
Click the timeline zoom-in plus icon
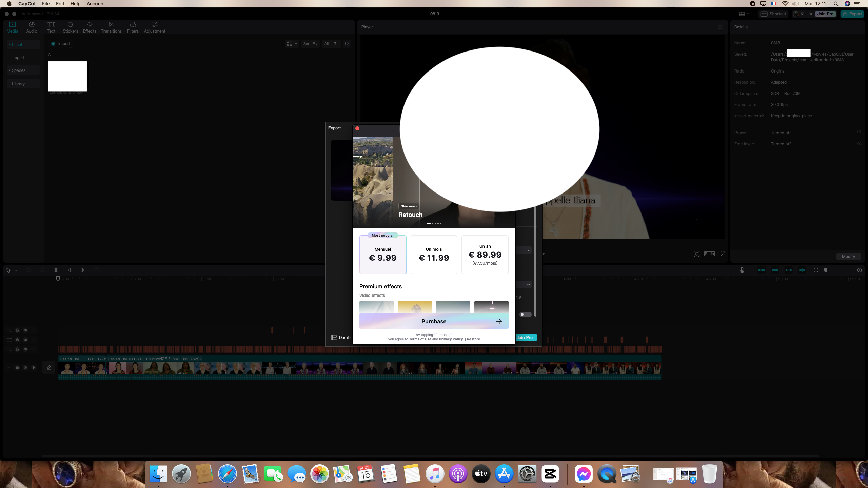click(859, 270)
